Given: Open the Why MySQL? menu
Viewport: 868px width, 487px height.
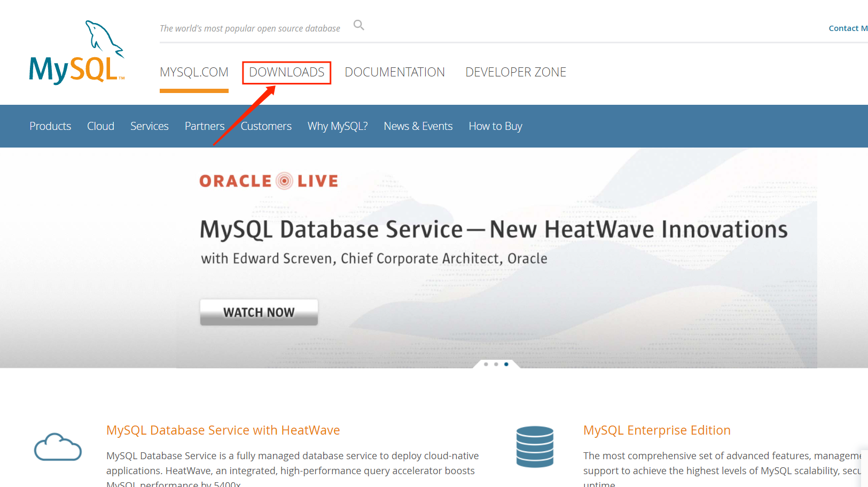Looking at the screenshot, I should [338, 126].
